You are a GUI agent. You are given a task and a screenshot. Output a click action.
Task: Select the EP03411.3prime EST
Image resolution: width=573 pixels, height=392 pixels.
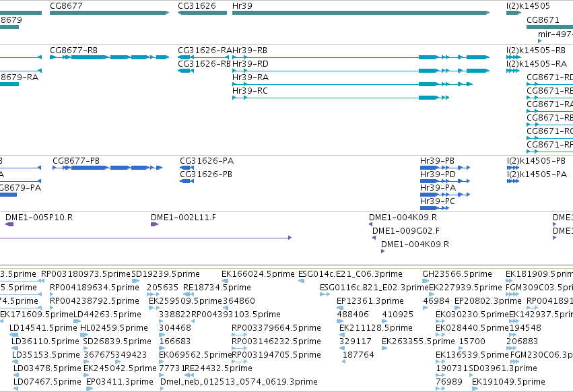point(120,383)
